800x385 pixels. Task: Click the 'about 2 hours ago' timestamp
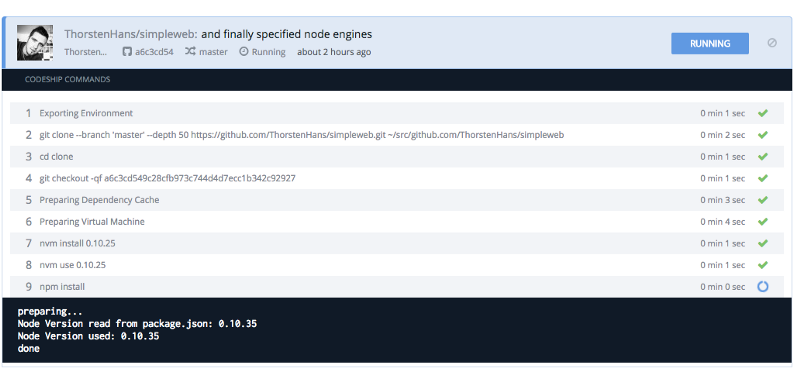tap(334, 52)
